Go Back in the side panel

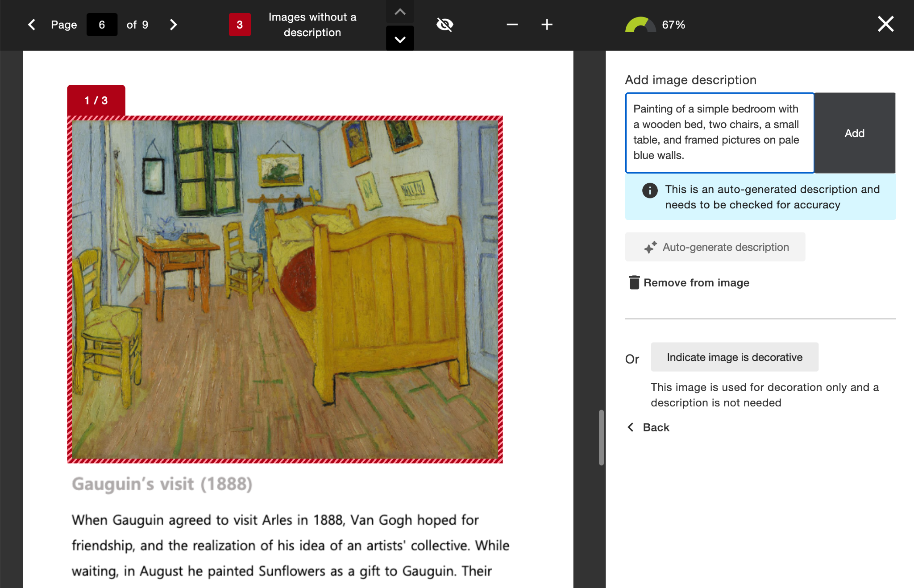pos(648,427)
